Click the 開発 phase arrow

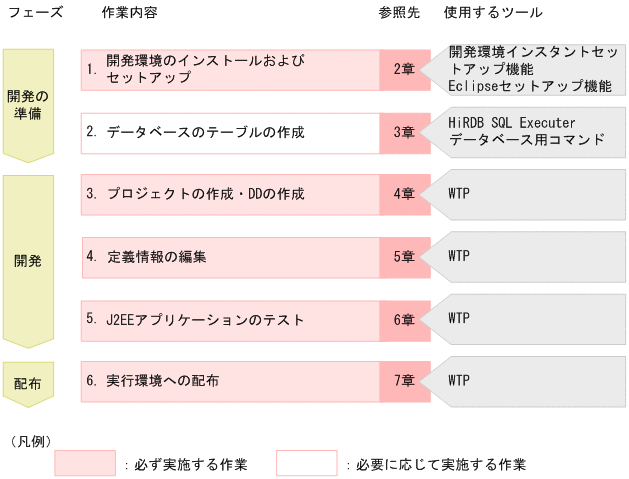(28, 260)
